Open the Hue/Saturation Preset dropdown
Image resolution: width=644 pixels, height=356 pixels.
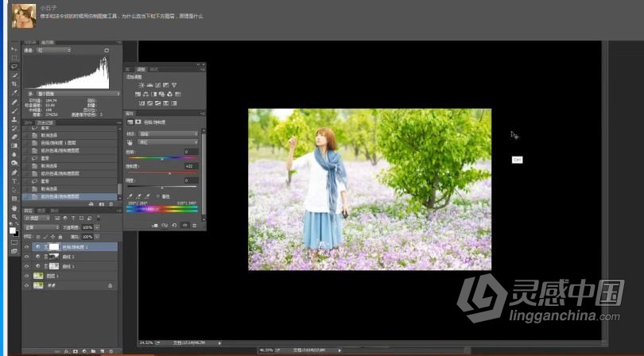coord(169,133)
